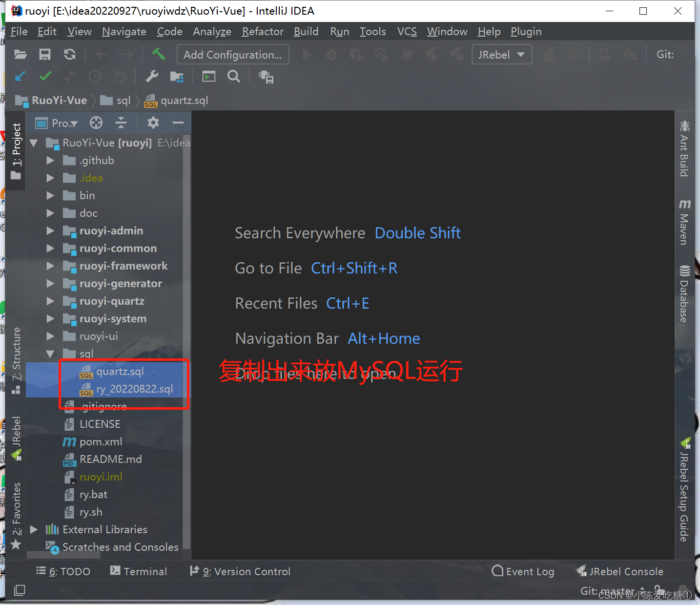The height and width of the screenshot is (605, 700).
Task: Click the Commit green checkmark icon
Action: [x=45, y=76]
